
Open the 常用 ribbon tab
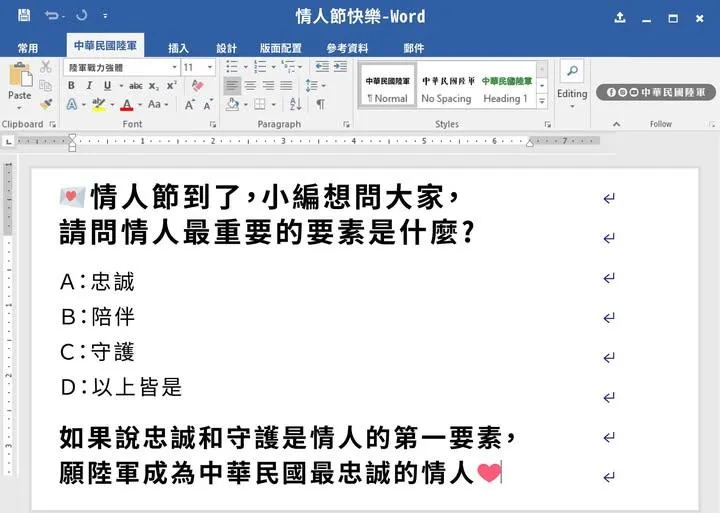pyautogui.click(x=28, y=48)
